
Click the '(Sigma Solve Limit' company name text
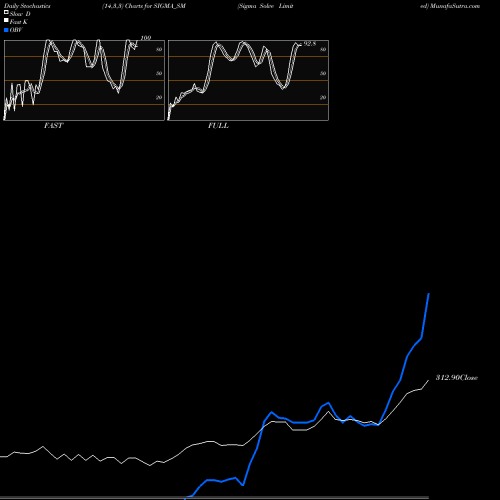[x=265, y=6]
